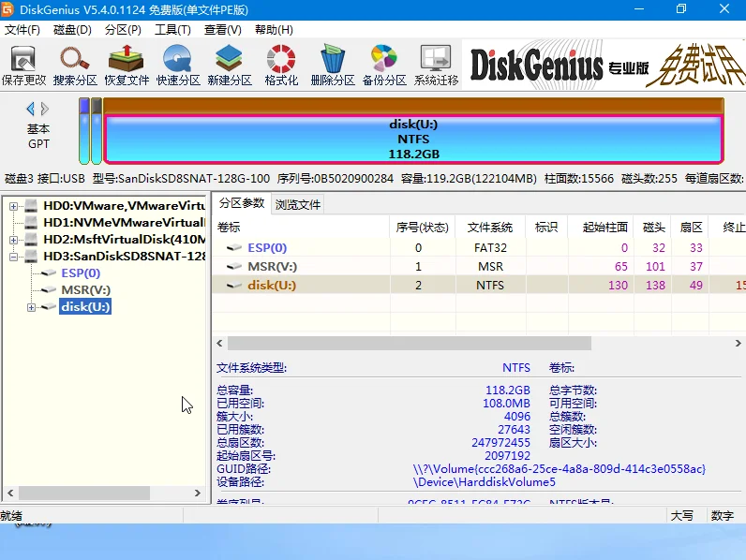Click the first small partition bar segment

(84, 131)
